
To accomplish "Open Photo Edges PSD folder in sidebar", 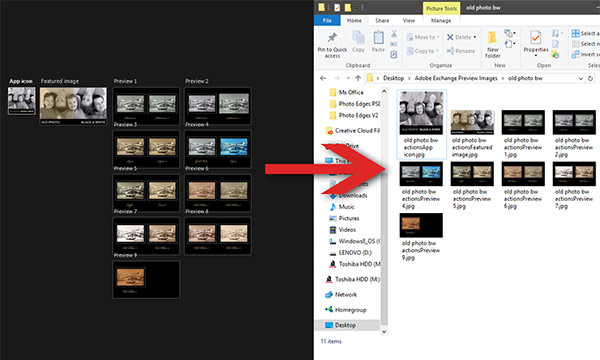I will [354, 104].
